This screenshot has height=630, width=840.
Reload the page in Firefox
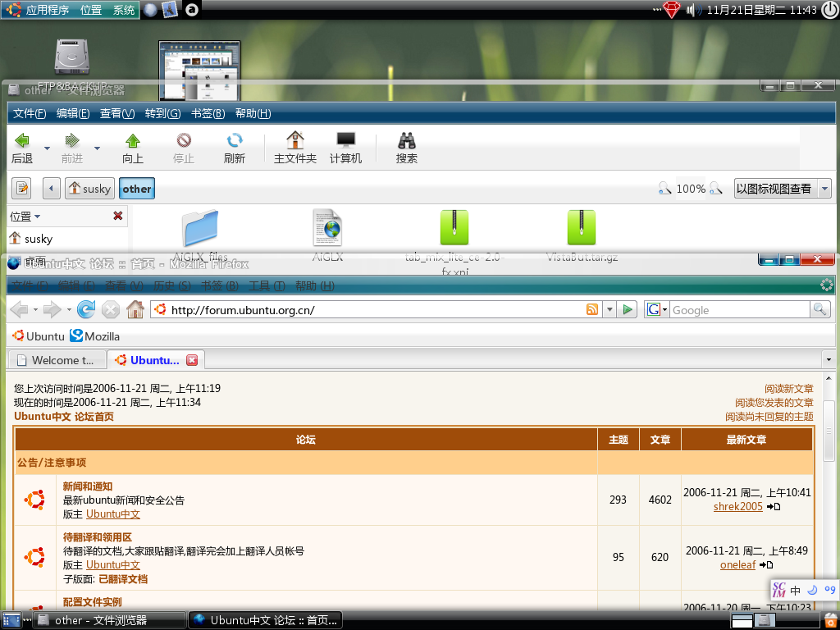(85, 309)
